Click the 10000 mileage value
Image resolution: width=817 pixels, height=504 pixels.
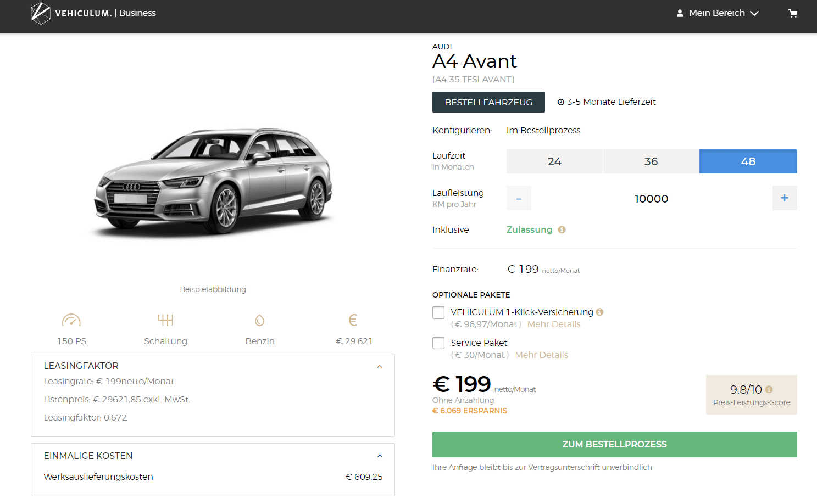[x=652, y=199]
